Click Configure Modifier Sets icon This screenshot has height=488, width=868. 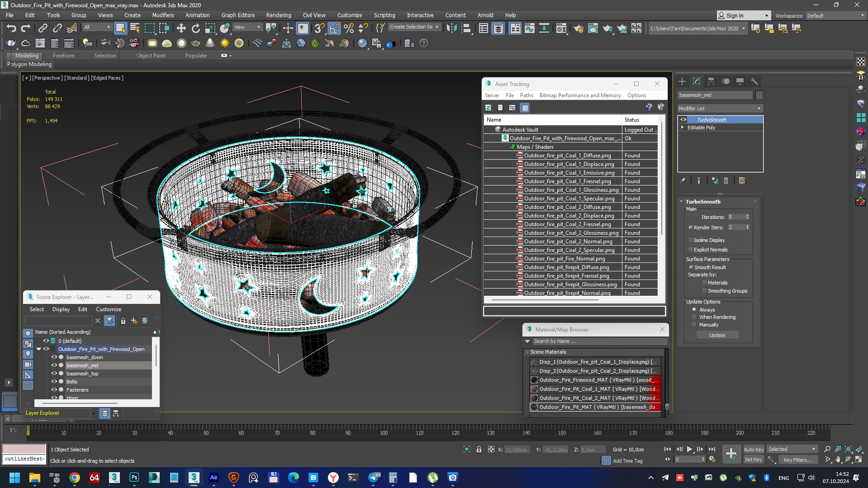(x=742, y=180)
